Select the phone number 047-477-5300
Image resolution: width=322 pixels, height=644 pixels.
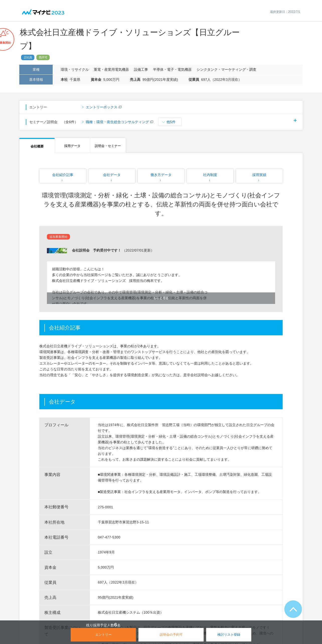click(x=109, y=537)
